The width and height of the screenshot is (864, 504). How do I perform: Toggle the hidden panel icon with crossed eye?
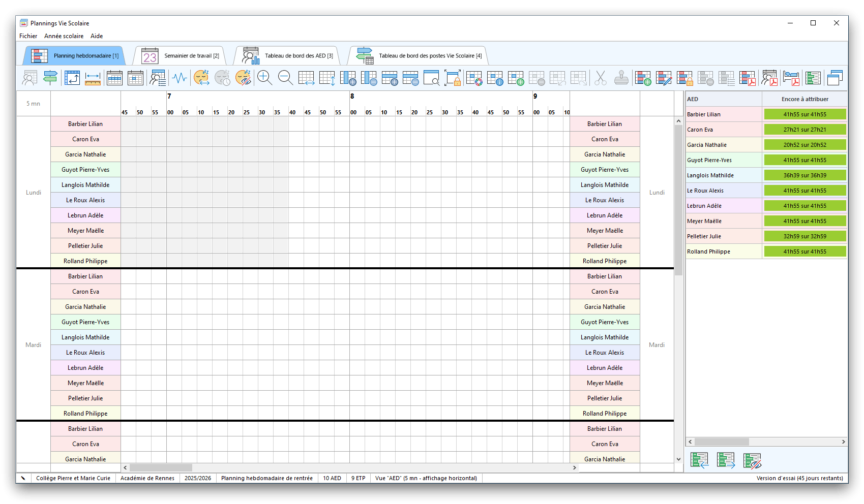752,460
